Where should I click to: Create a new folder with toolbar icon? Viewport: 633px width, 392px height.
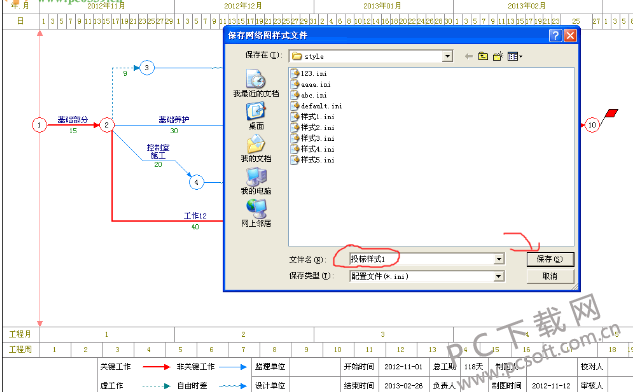point(498,57)
